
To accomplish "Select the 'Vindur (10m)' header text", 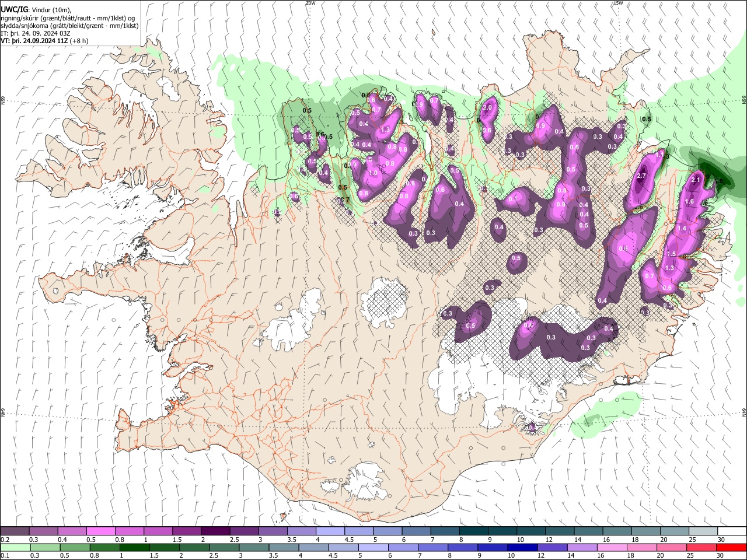I will coord(51,10).
